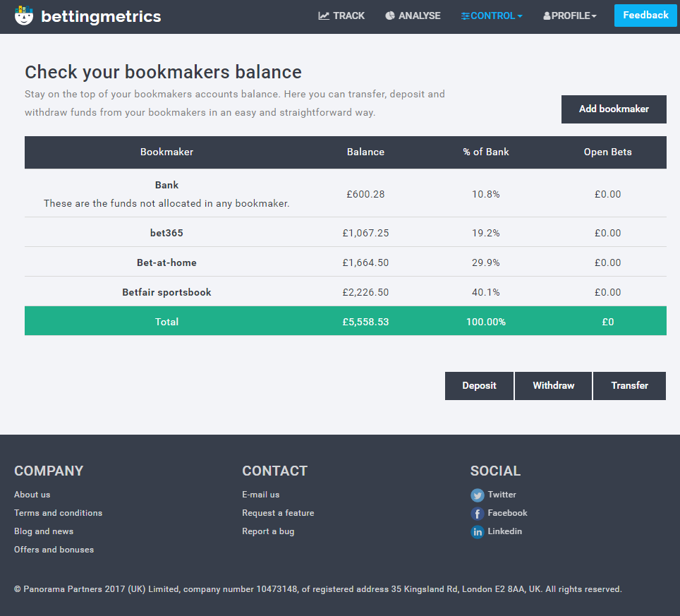Click the £5,558.53 total balance
This screenshot has height=616, width=680.
pos(365,322)
